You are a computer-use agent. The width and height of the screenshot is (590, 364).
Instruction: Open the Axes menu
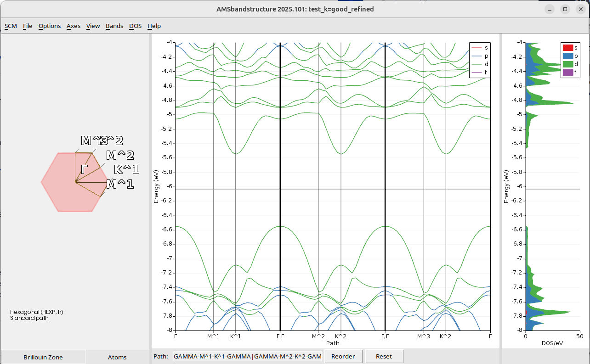pyautogui.click(x=74, y=26)
